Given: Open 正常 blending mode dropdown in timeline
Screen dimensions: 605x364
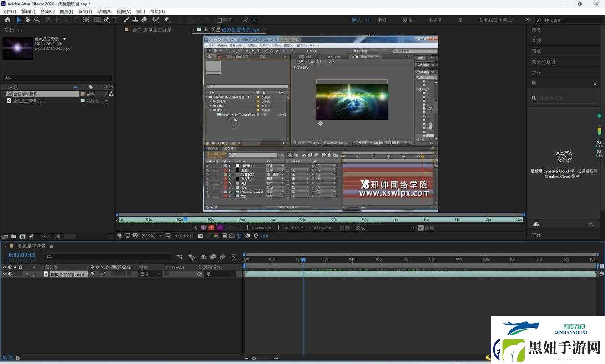Looking at the screenshot, I should click(150, 274).
